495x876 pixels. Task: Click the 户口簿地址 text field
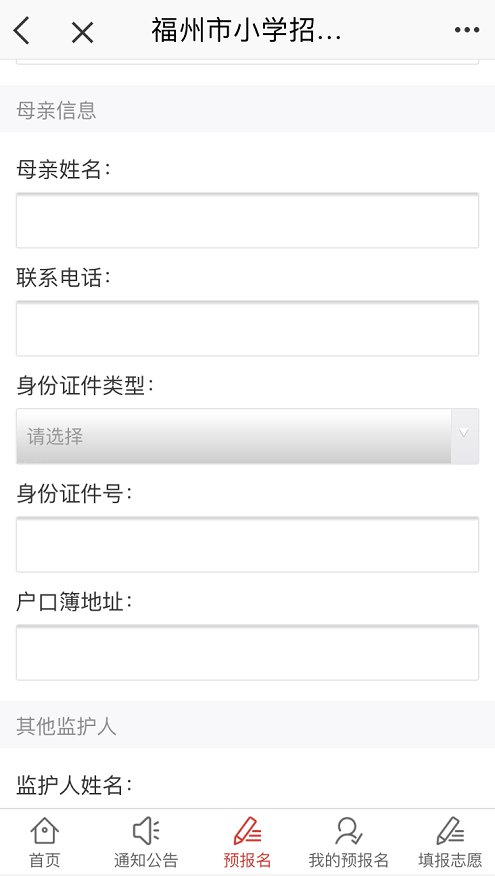tap(248, 652)
